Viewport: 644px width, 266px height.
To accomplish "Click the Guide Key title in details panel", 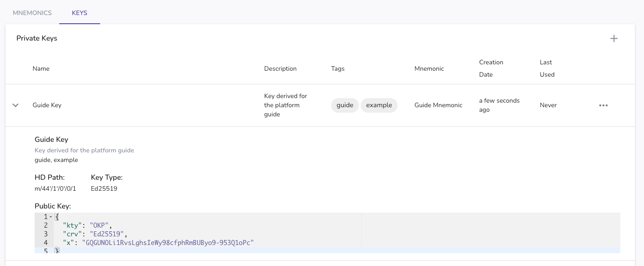I will pyautogui.click(x=51, y=140).
